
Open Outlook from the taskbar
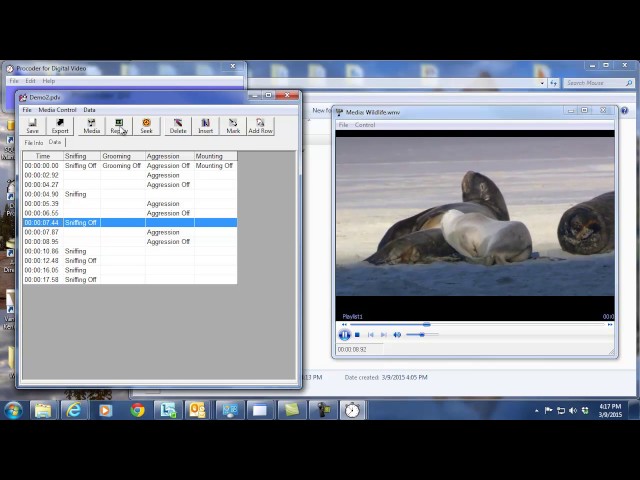(x=198, y=410)
